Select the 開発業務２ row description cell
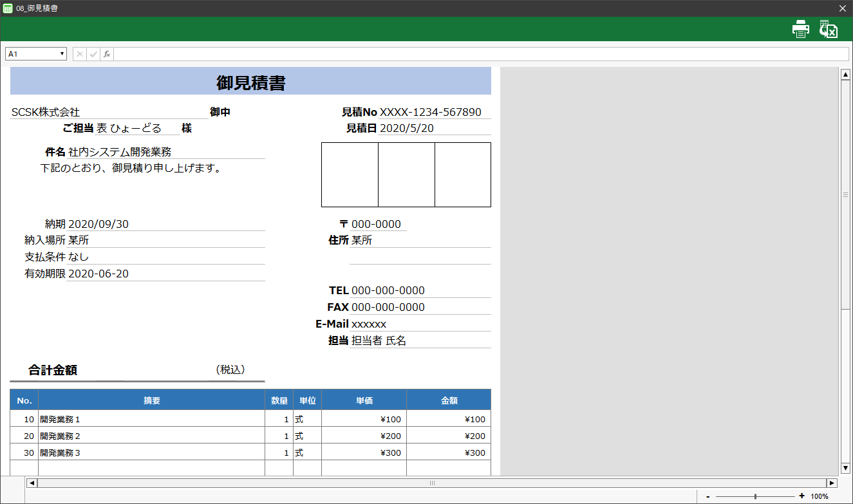The image size is (853, 504). click(151, 436)
